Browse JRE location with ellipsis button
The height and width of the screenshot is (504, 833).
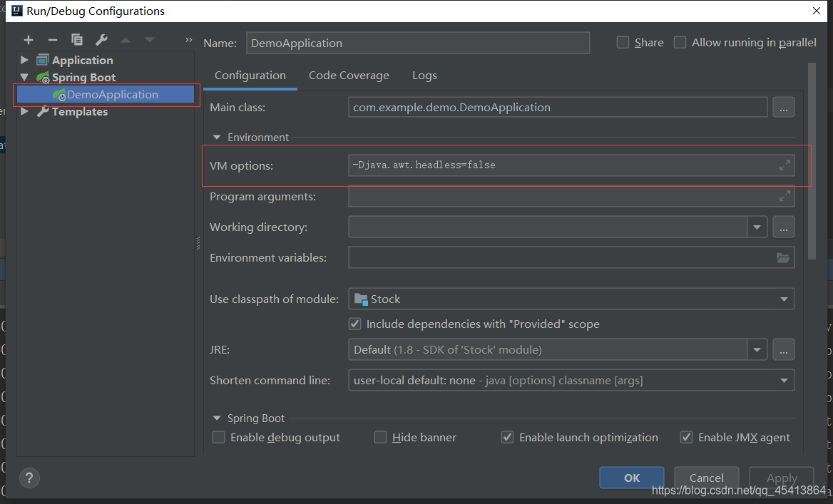784,350
